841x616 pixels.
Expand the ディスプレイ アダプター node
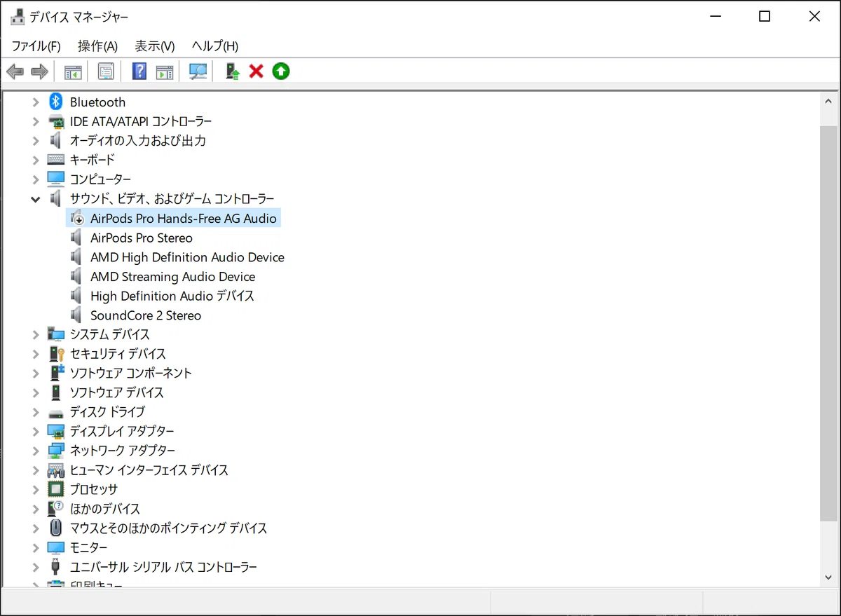35,431
